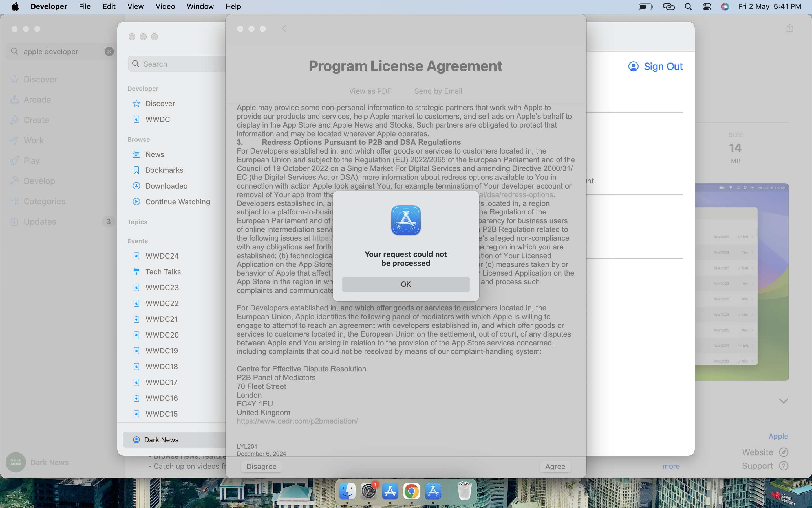
Task: Open the Apple menu
Action: tap(15, 6)
